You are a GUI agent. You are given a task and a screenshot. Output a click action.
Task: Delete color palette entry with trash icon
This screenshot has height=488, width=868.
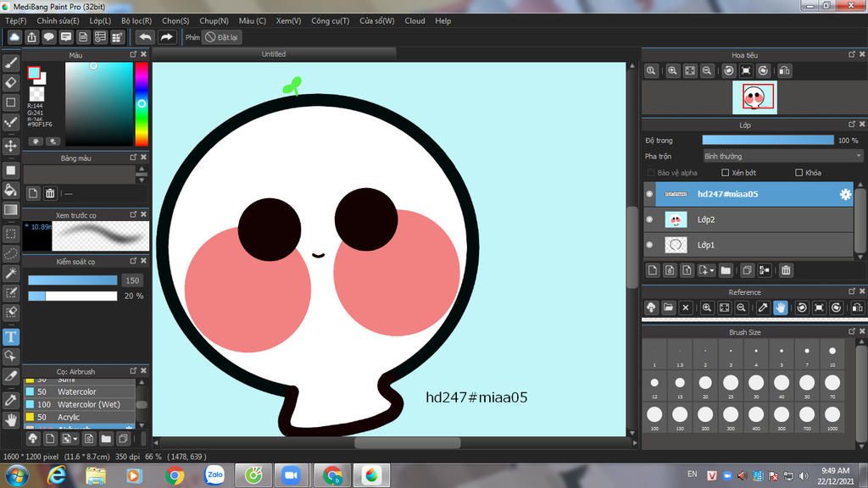(x=50, y=193)
